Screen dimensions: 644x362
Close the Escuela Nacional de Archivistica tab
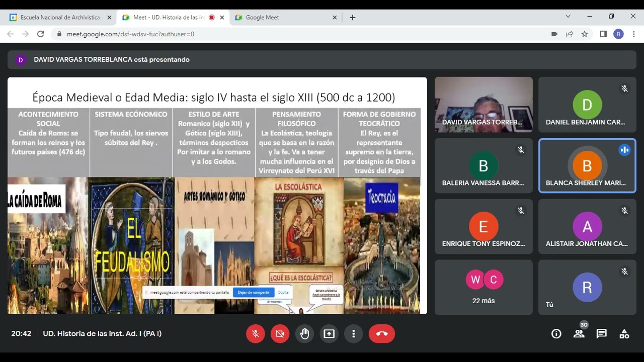click(109, 17)
